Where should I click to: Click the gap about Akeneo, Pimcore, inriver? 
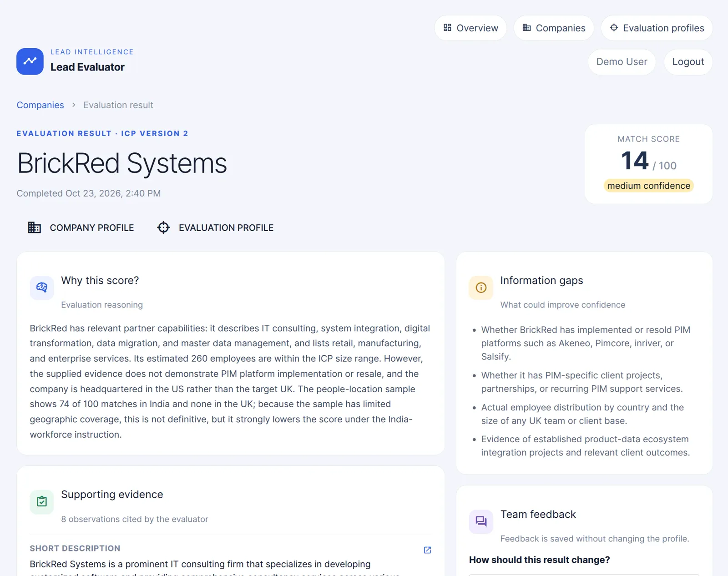(x=586, y=343)
